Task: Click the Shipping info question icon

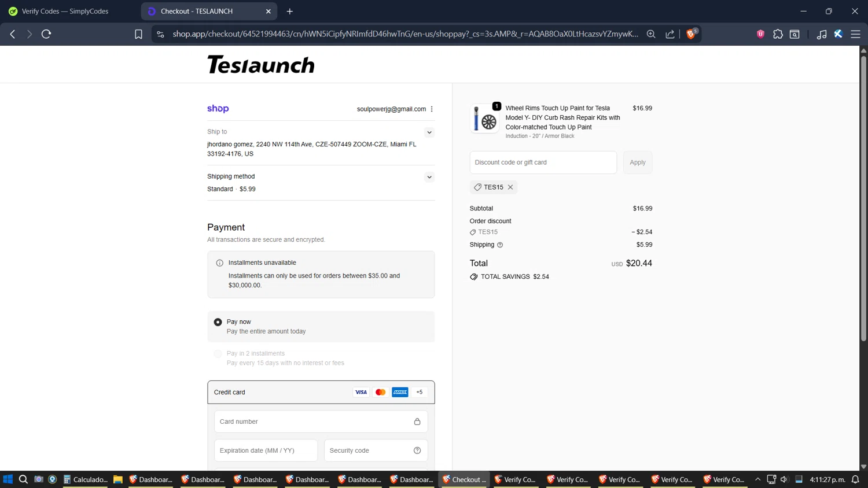Action: pos(500,245)
